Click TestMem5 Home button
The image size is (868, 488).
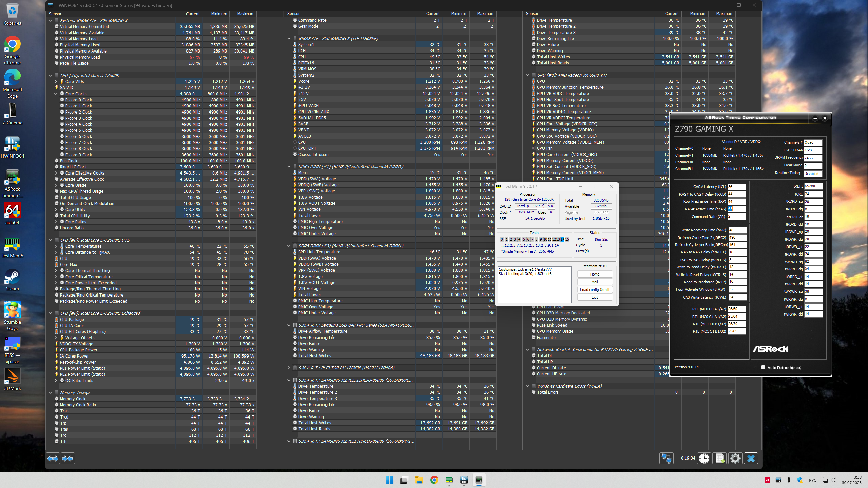tap(595, 274)
